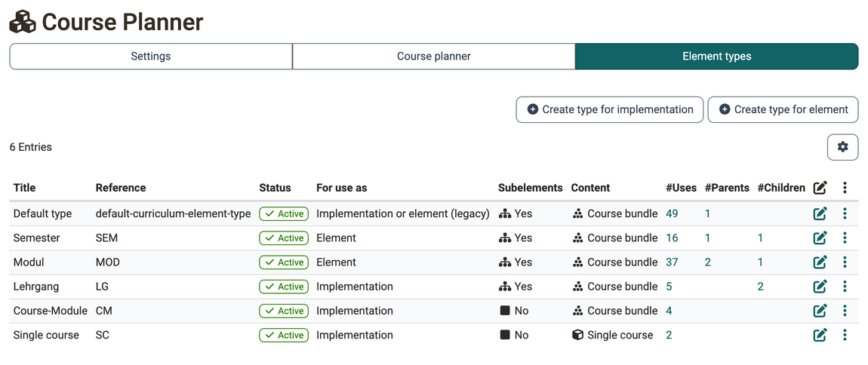The width and height of the screenshot is (868, 365).
Task: Sort by the For use as header
Action: [x=342, y=188]
